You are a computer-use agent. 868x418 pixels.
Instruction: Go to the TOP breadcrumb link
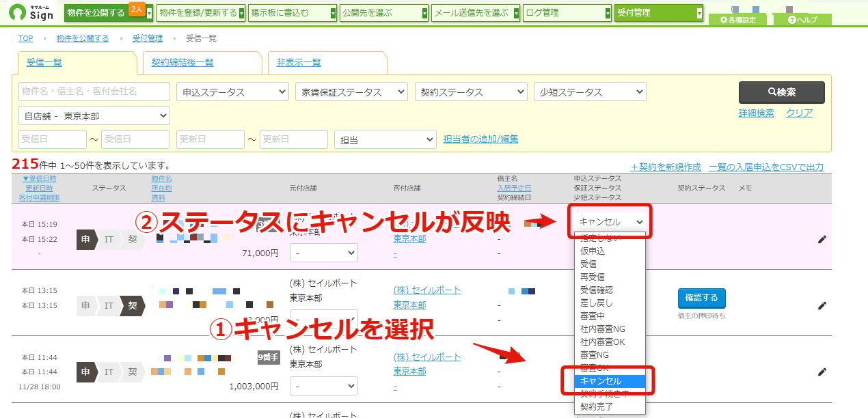pos(25,38)
